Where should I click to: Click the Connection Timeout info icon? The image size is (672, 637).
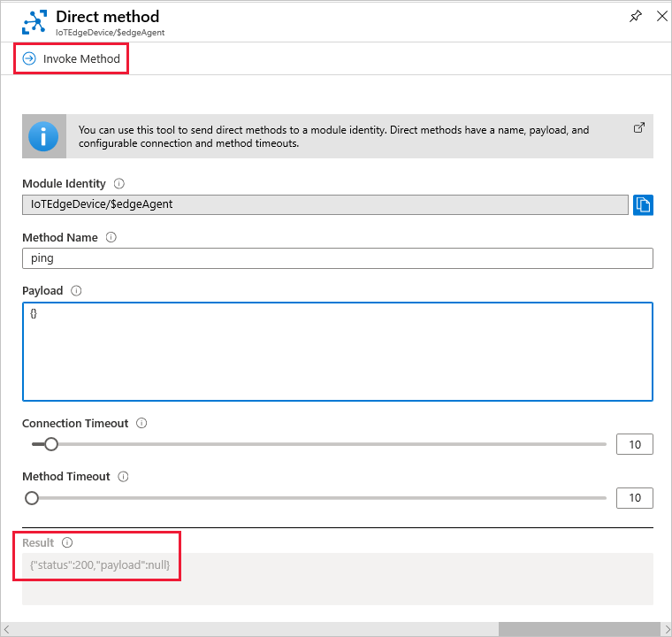coord(141,423)
